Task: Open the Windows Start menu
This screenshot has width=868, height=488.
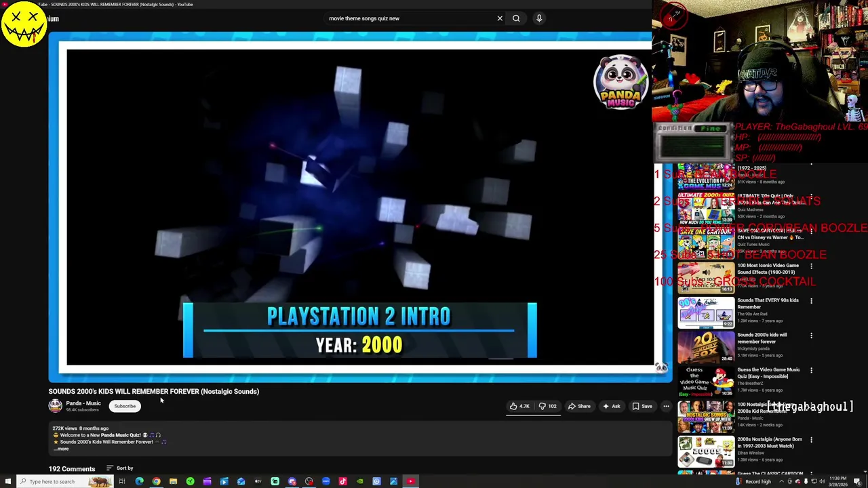Action: [7, 481]
